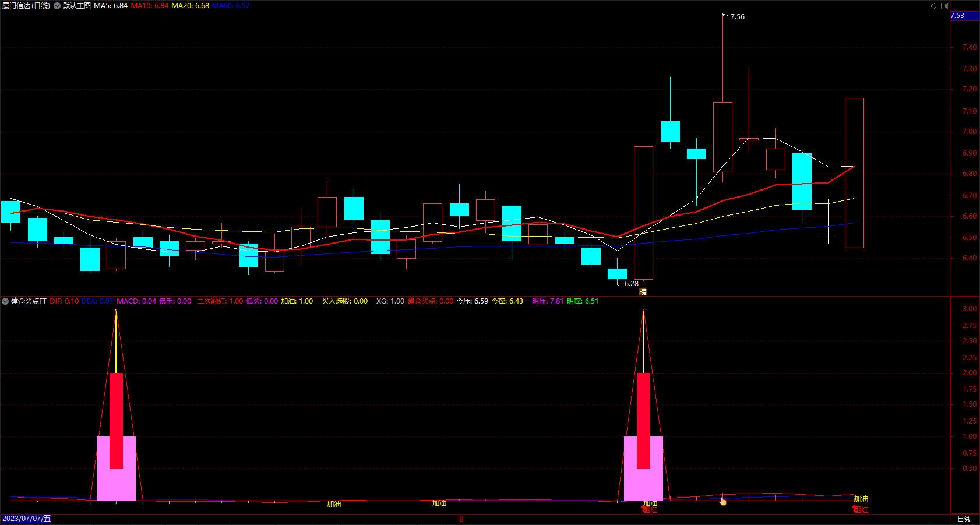Click the 7.40 price axis label

(970, 47)
